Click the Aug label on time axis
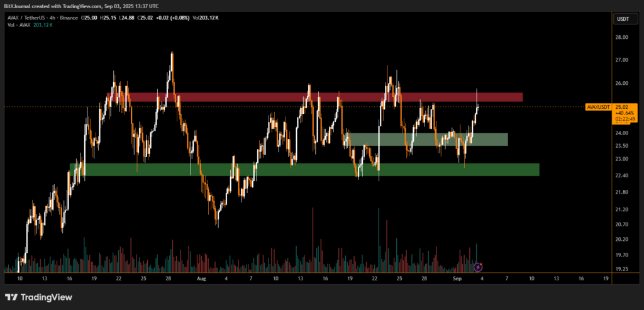This screenshot has height=310, width=644. [201, 277]
